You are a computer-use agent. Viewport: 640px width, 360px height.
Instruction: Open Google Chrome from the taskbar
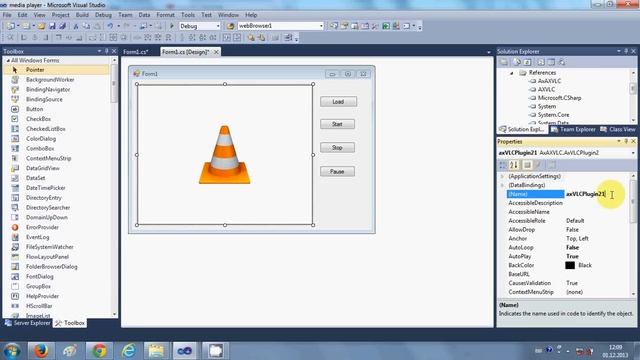(x=99, y=351)
